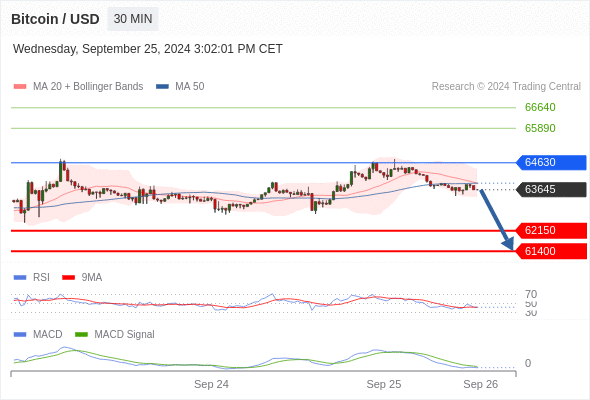590x400 pixels.
Task: Select the 66640 resistance level label
Action: coord(540,107)
